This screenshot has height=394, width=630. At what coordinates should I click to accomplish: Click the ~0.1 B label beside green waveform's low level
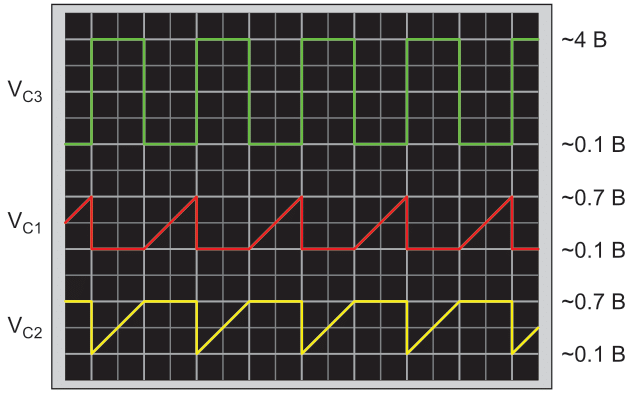593,145
